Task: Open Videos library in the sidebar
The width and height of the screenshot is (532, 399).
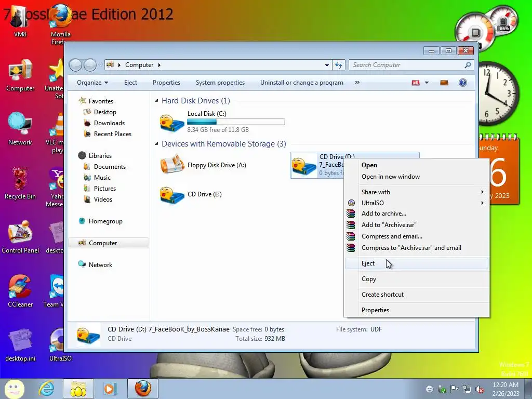Action: point(103,199)
